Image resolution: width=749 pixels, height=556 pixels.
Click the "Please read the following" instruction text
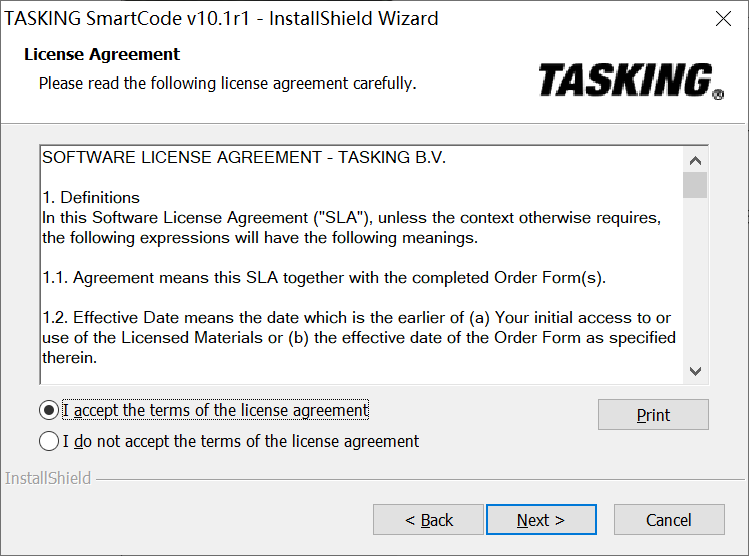pyautogui.click(x=227, y=83)
